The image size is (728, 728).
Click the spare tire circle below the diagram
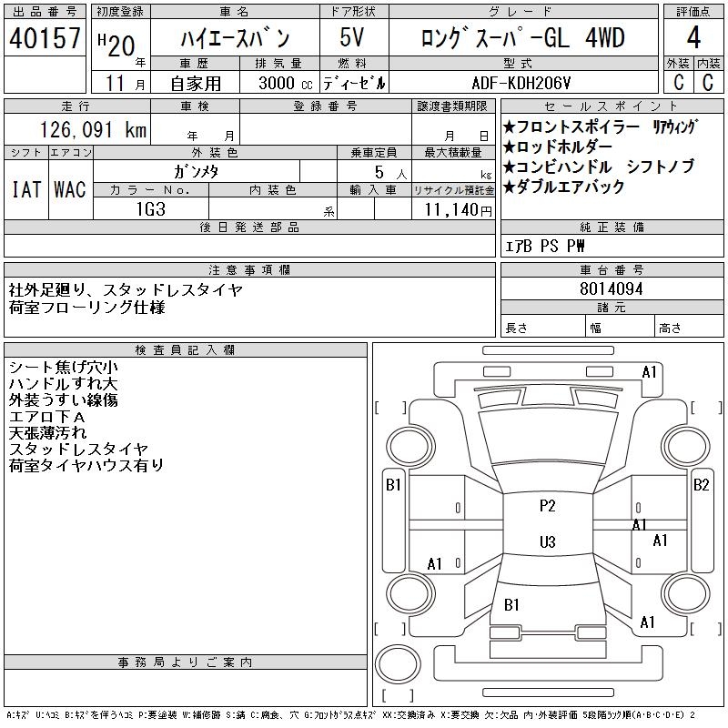(x=398, y=664)
